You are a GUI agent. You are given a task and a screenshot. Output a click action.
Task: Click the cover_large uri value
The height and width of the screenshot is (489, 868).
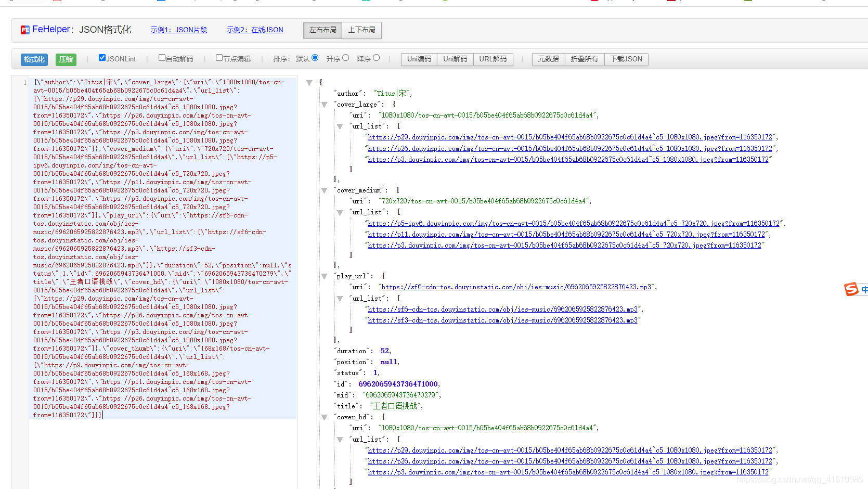pyautogui.click(x=487, y=115)
